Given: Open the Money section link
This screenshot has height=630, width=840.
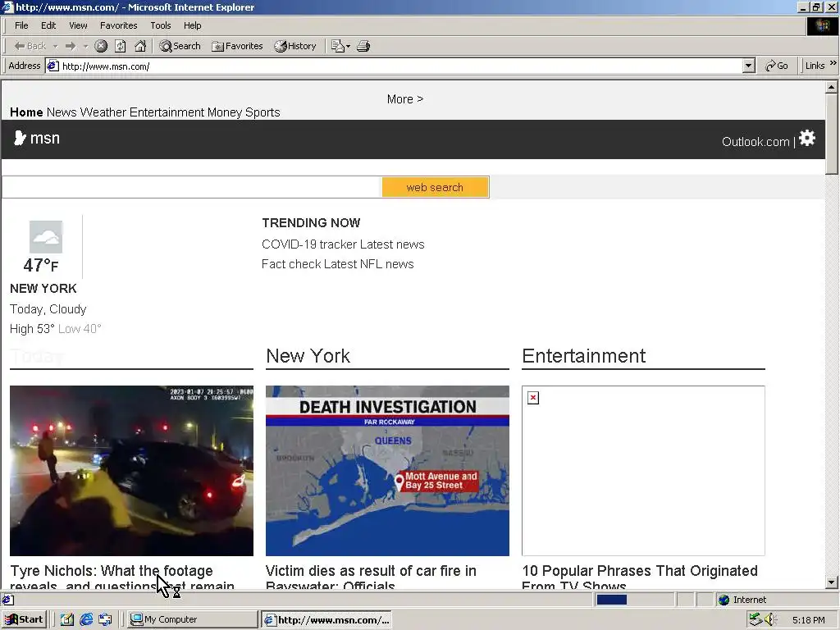Looking at the screenshot, I should pos(225,112).
